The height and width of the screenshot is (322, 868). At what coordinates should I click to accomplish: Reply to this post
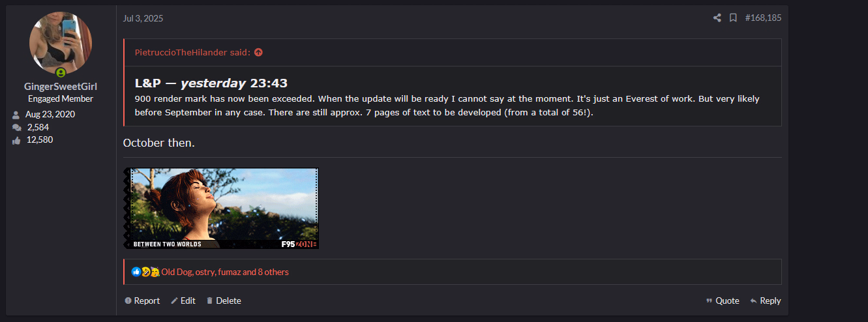(765, 300)
